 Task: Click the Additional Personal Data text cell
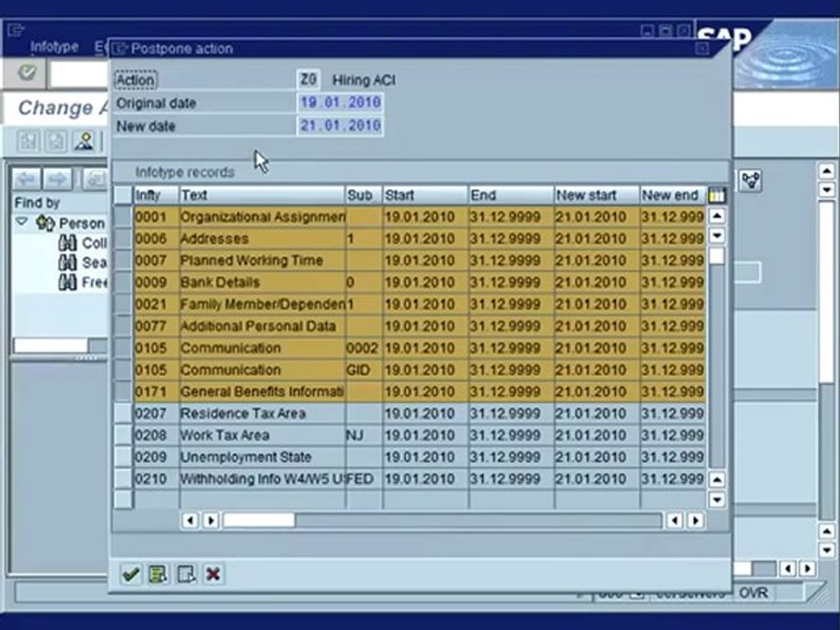pyautogui.click(x=262, y=326)
